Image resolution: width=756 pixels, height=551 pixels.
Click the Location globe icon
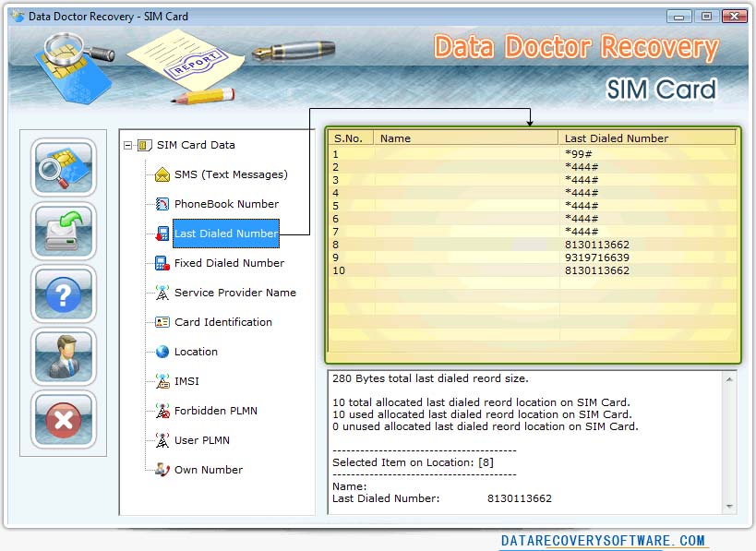[162, 352]
